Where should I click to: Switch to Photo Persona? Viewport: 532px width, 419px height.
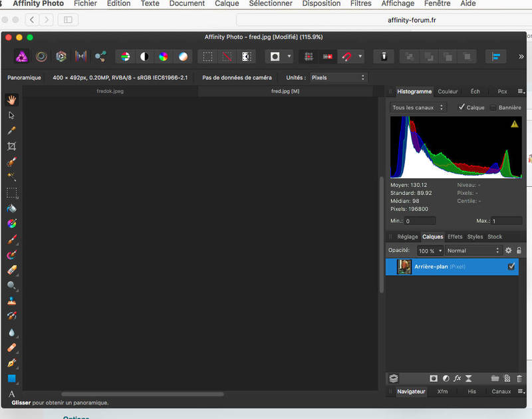point(22,57)
